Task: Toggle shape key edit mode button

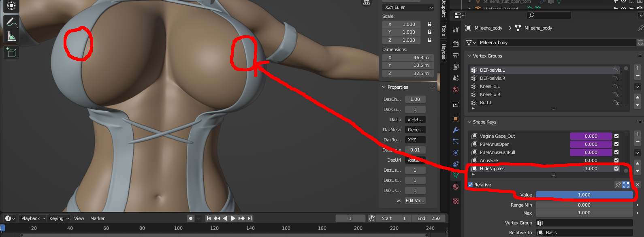Action: point(626,185)
